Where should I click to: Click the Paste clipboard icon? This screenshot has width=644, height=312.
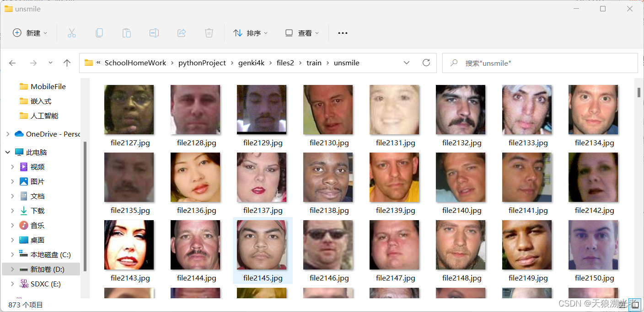[x=127, y=33]
